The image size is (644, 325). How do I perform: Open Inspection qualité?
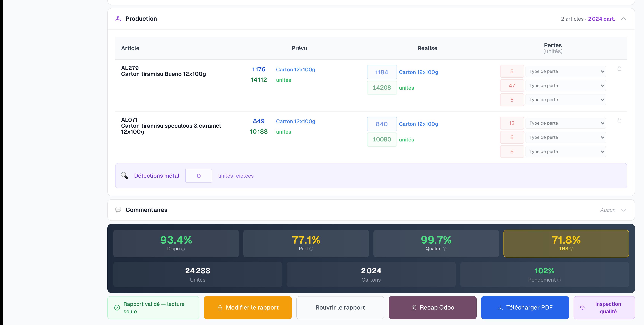604,307
